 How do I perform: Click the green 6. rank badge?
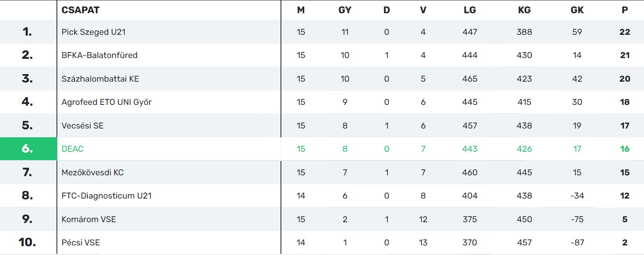tap(28, 149)
